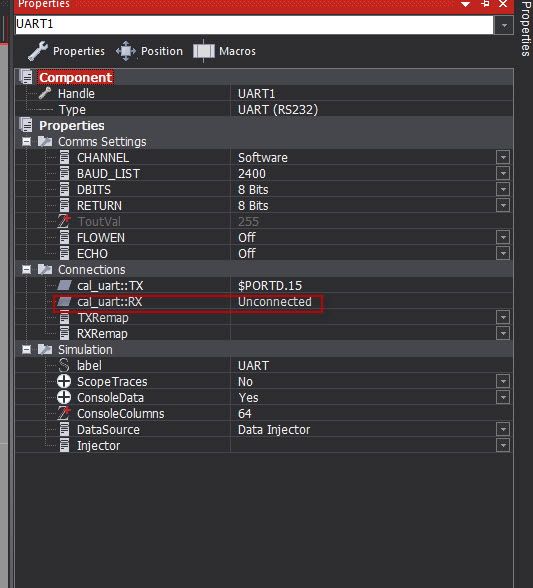Select the Unconnected value for cal_uart::RX
The height and width of the screenshot is (588, 533).
(x=275, y=302)
